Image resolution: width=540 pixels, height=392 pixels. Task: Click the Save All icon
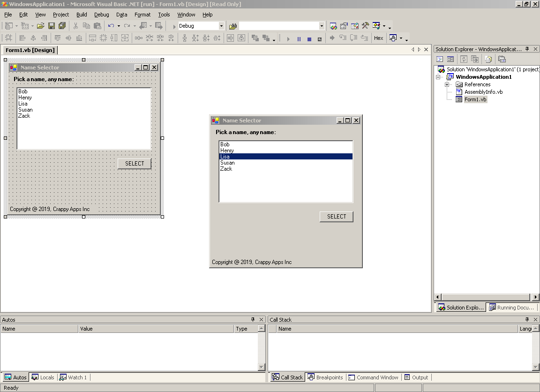(62, 26)
